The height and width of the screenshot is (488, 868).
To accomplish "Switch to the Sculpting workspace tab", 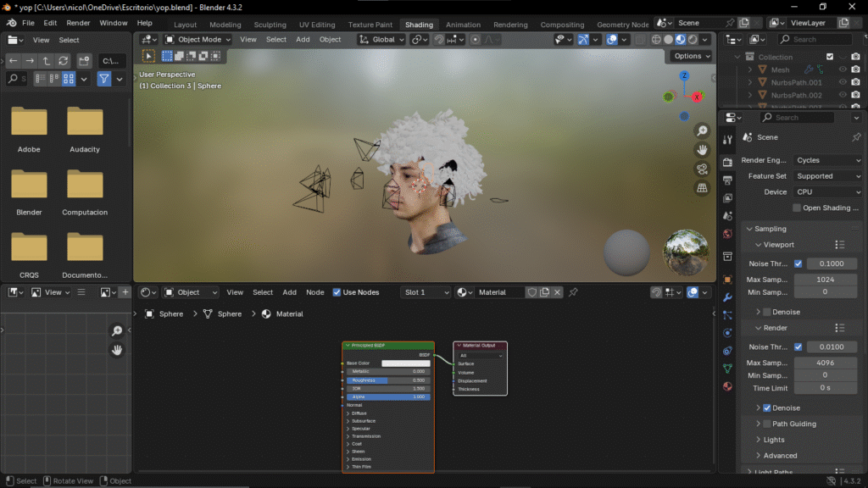I will click(x=270, y=25).
